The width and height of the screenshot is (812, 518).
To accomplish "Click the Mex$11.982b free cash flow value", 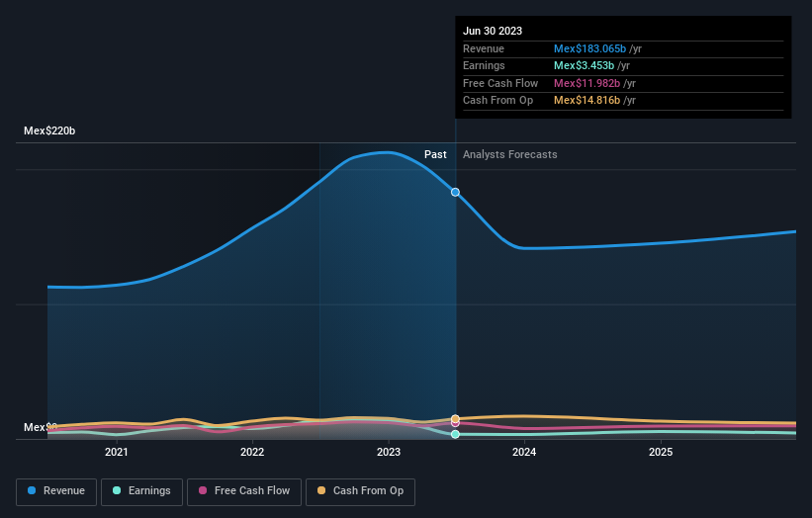I will point(586,83).
